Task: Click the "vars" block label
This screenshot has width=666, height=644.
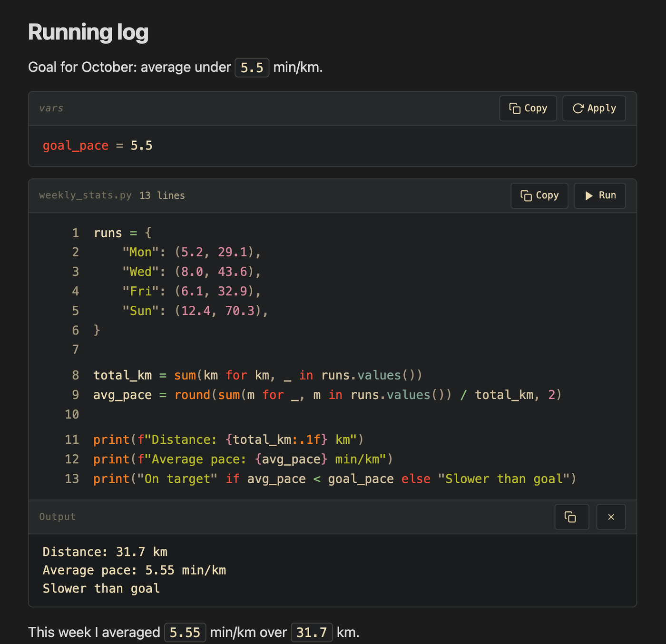Action: tap(51, 108)
